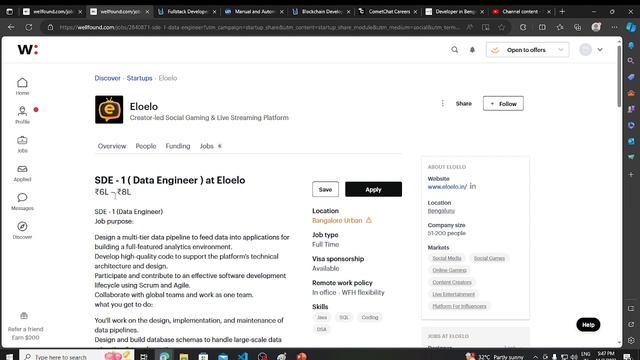Click the Windows taskbar search box
Viewport: 640px width, 360px height.
click(76, 357)
